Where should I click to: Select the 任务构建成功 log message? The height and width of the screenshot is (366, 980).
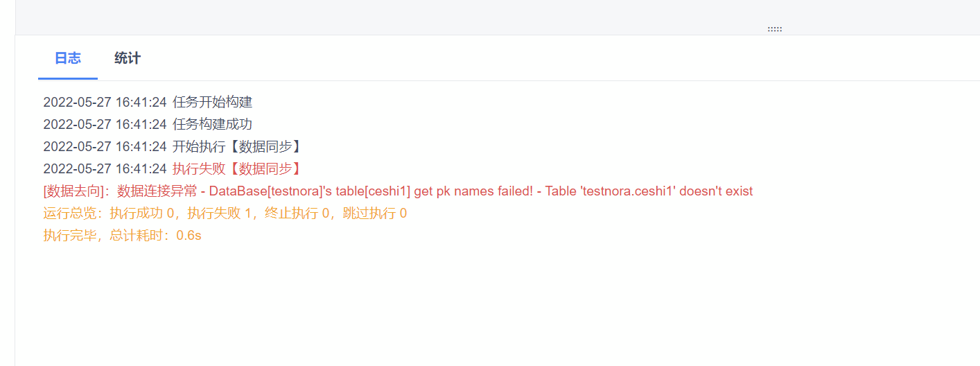[213, 125]
